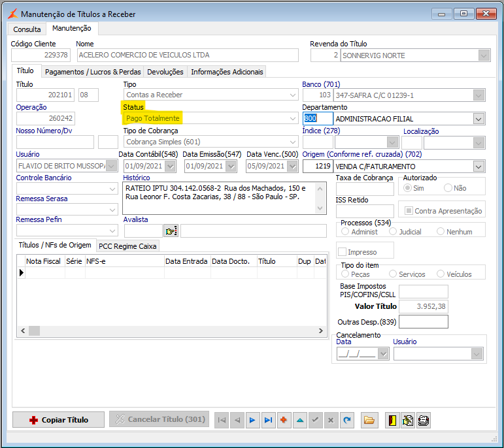504x448 pixels.
Task: Click the Copiar Título button
Action: click(59, 420)
